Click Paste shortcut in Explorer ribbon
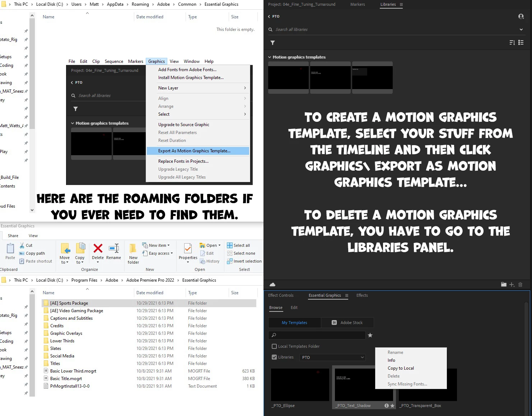Viewport: 532px width, 416px height. click(36, 261)
